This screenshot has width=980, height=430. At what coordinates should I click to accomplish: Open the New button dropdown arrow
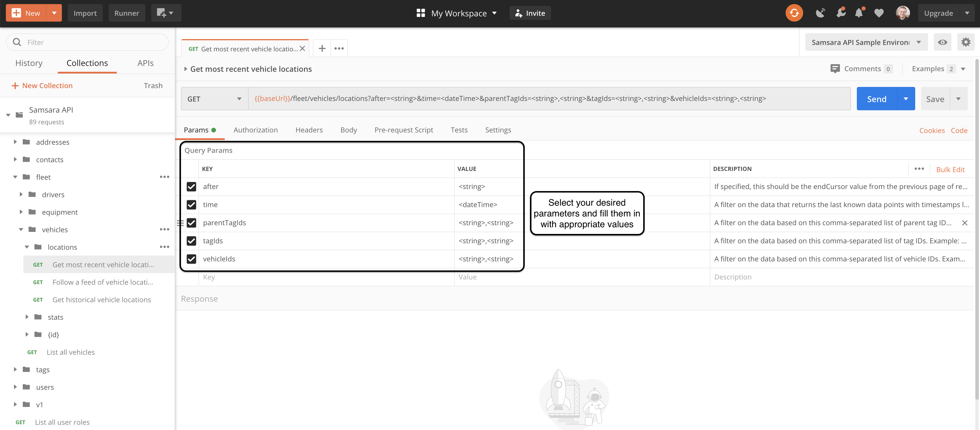click(x=54, y=13)
